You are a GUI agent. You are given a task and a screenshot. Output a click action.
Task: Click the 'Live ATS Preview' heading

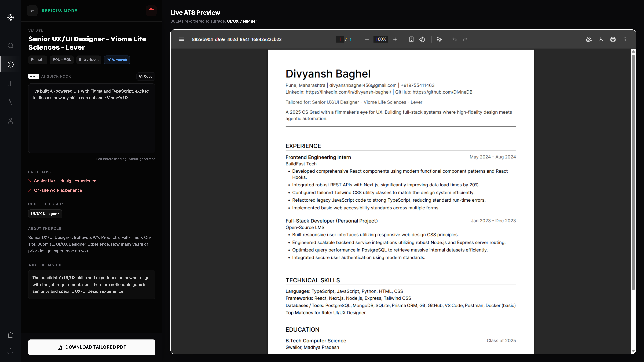(195, 13)
